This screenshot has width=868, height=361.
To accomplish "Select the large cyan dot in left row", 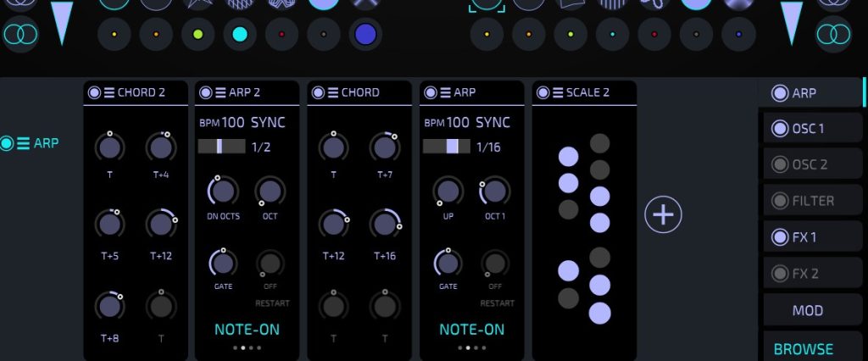I will pos(240,35).
